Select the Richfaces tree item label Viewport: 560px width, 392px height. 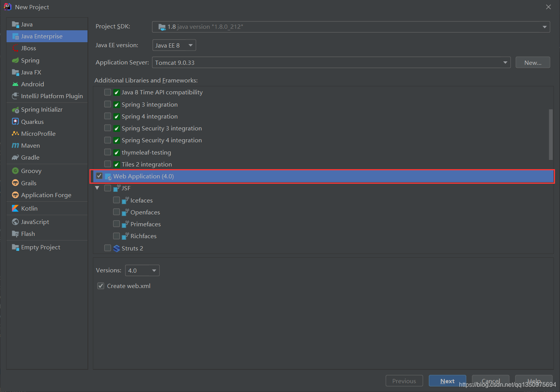144,236
